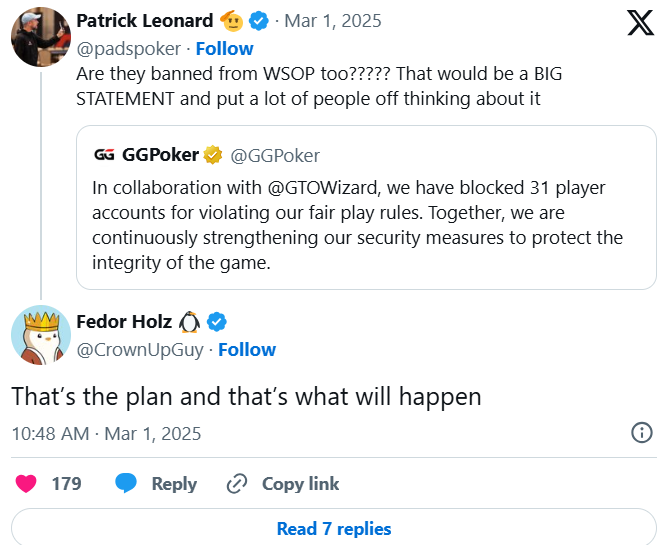The width and height of the screenshot is (669, 545).
Task: Click the copy link chain icon
Action: 237,484
